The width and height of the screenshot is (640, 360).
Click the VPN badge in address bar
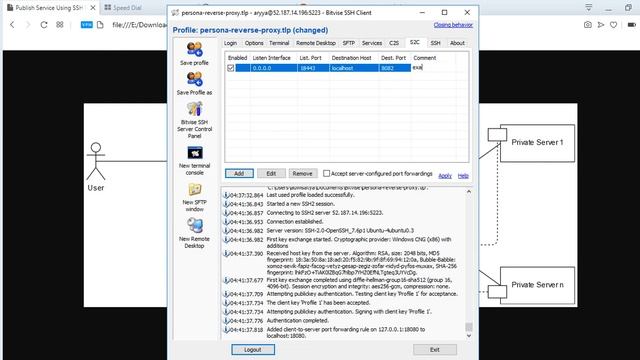87,25
